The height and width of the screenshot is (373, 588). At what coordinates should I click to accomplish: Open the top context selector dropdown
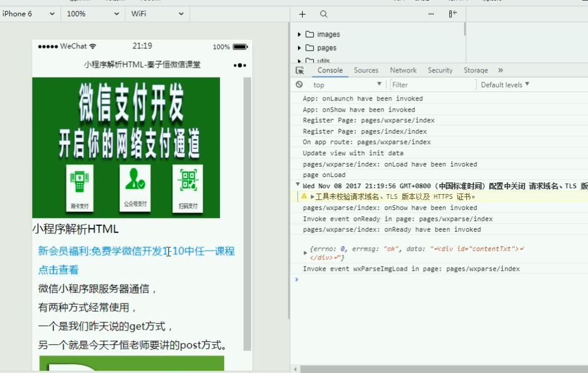(x=346, y=85)
